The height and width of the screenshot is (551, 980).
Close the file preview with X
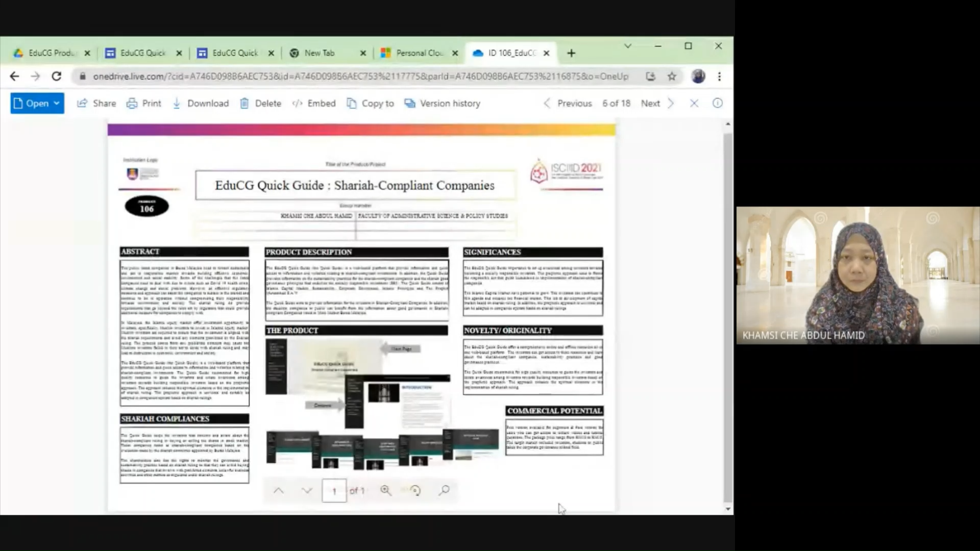[694, 103]
